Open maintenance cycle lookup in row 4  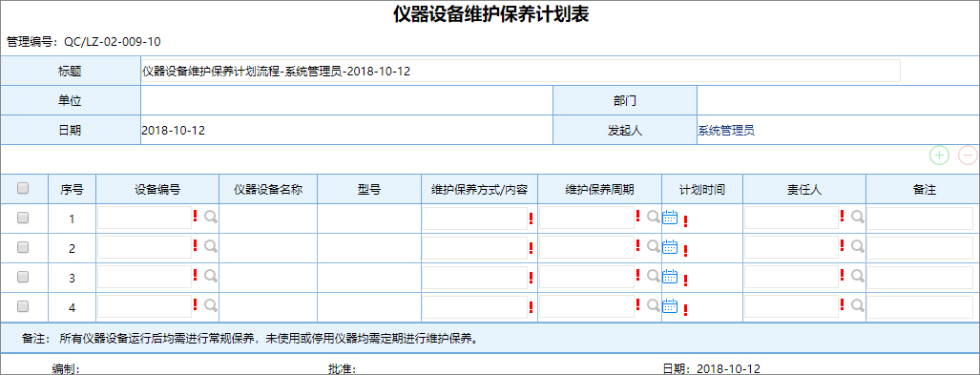[x=653, y=305]
